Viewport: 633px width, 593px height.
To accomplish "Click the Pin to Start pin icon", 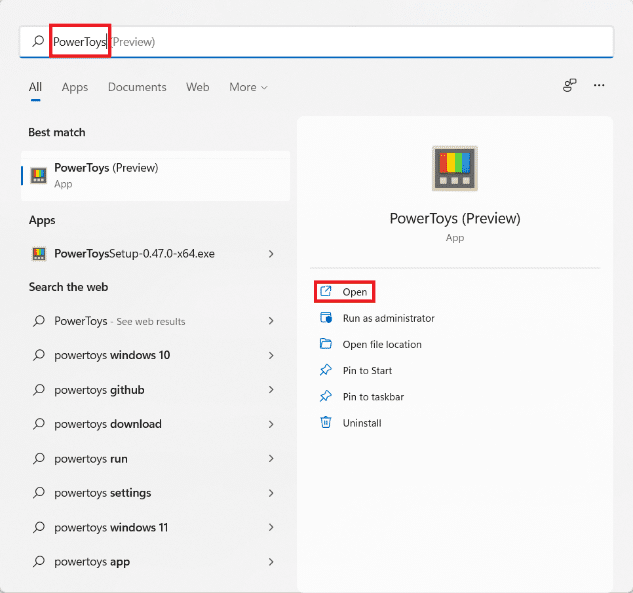I will click(326, 370).
